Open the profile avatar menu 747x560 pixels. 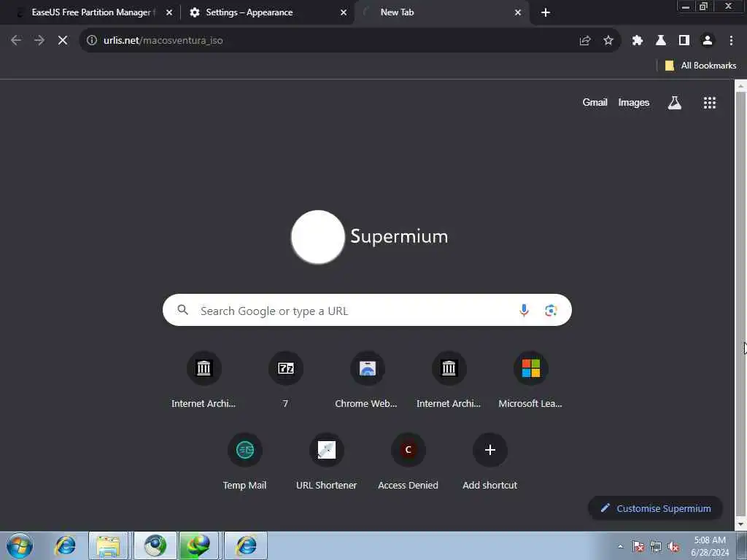(x=708, y=41)
